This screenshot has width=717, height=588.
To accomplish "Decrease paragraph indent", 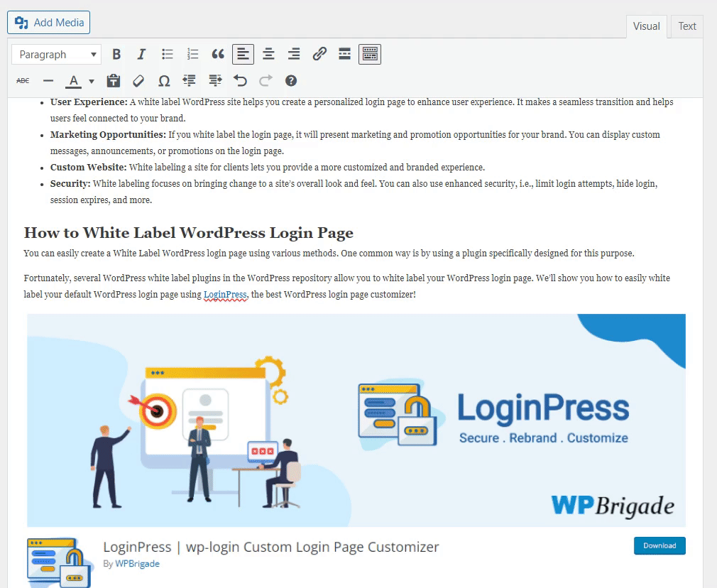I will click(x=190, y=81).
